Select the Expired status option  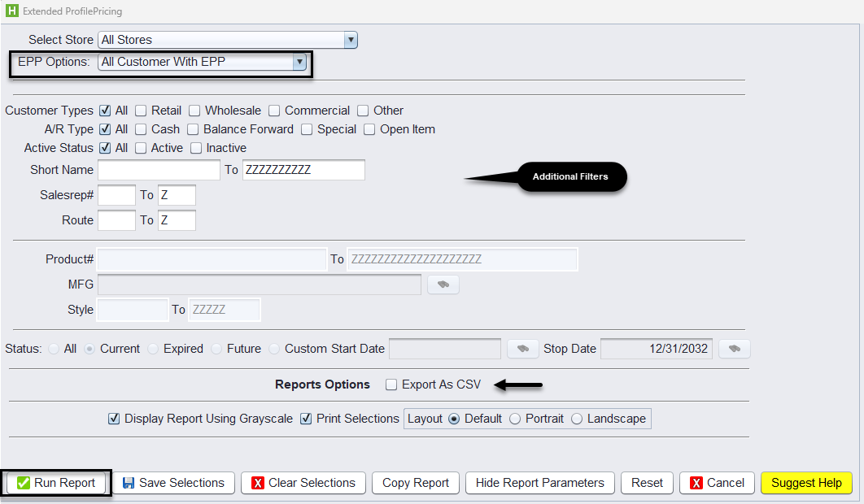point(153,348)
